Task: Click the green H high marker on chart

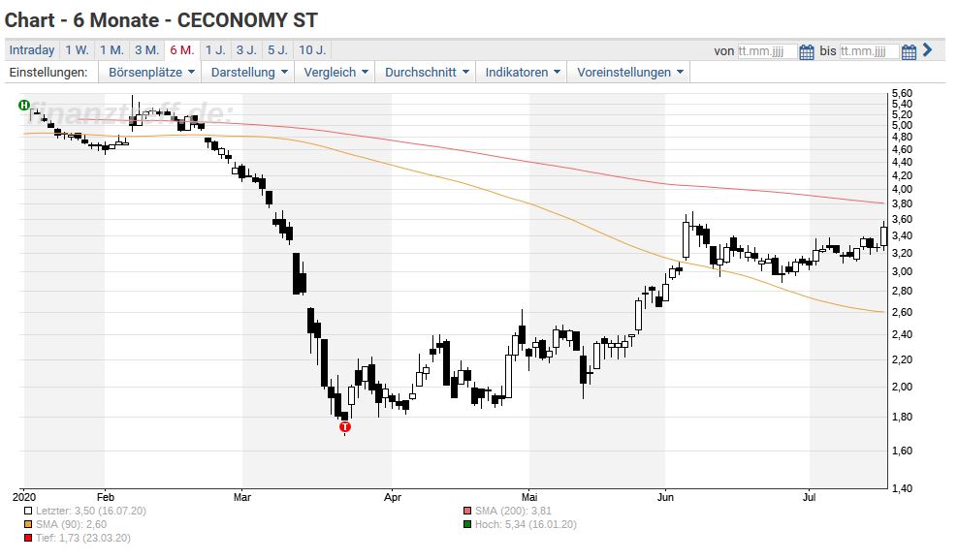Action: point(24,105)
